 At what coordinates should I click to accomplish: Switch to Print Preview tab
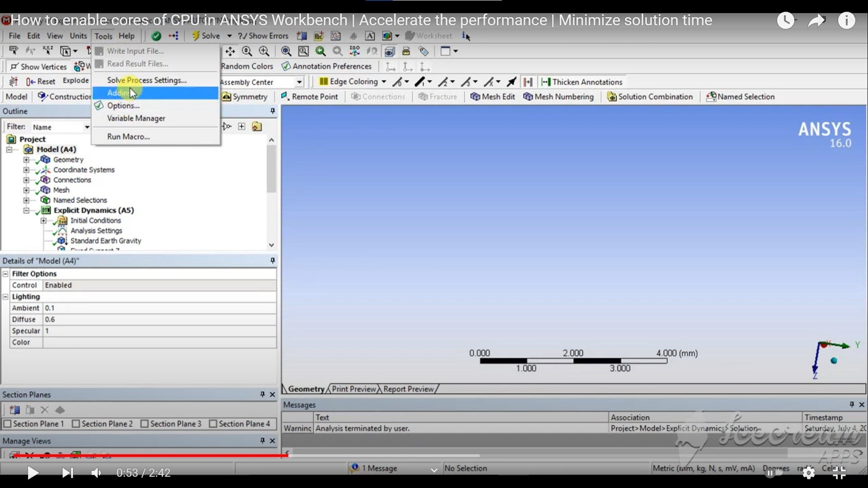pyautogui.click(x=354, y=389)
